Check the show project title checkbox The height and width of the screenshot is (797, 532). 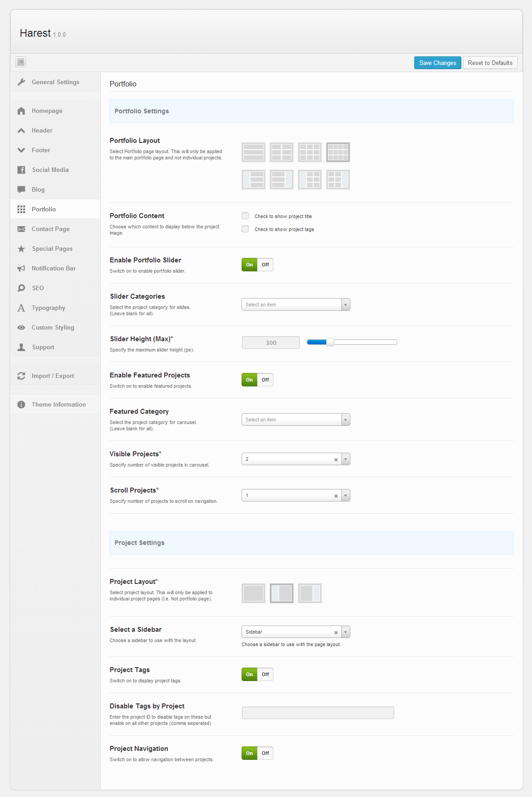point(245,216)
